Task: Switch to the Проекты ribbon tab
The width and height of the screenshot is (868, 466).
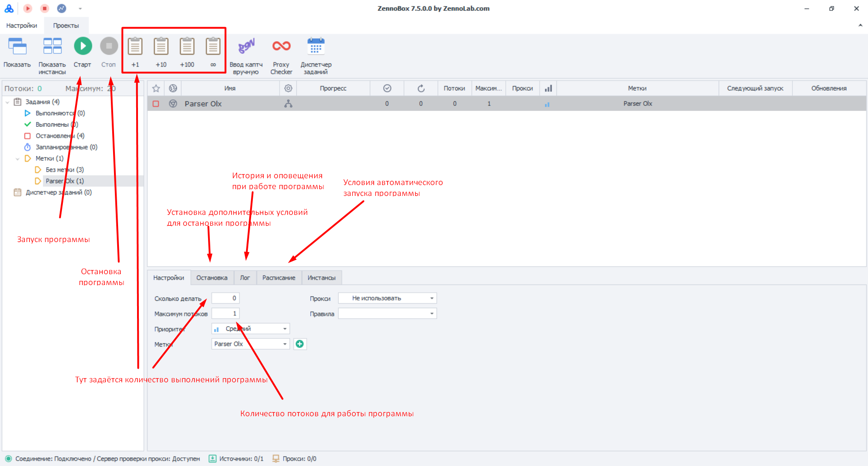Action: tap(66, 25)
